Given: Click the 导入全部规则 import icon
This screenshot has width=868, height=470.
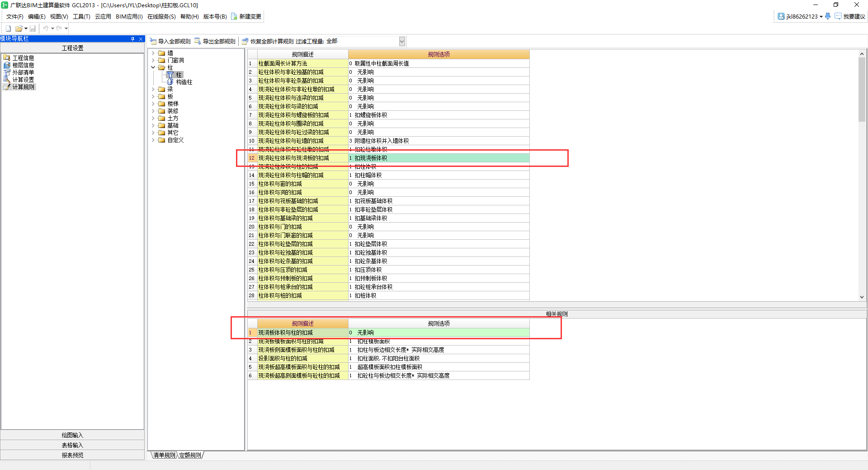Looking at the screenshot, I should coord(153,41).
